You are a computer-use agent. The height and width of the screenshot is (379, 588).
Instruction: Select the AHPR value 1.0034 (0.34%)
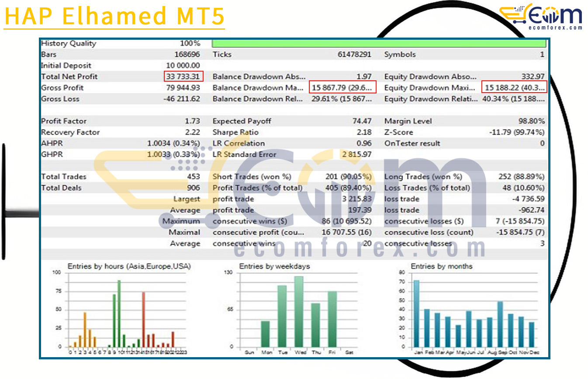173,143
